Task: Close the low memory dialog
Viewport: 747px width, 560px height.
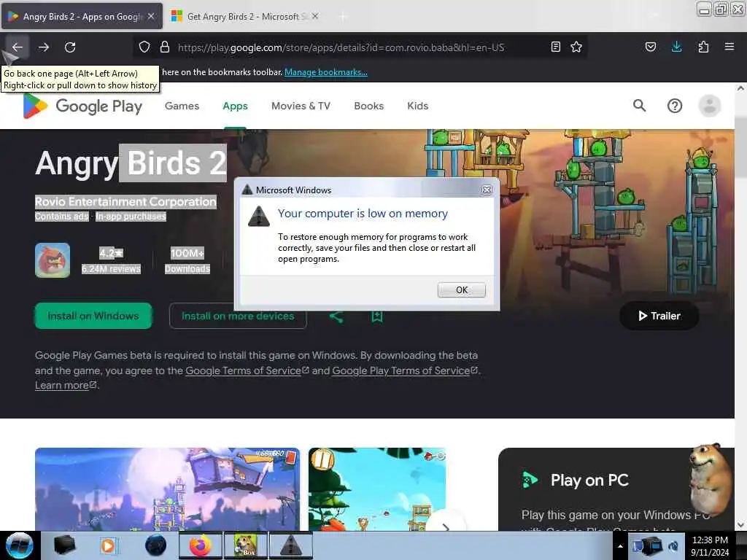Action: click(487, 190)
